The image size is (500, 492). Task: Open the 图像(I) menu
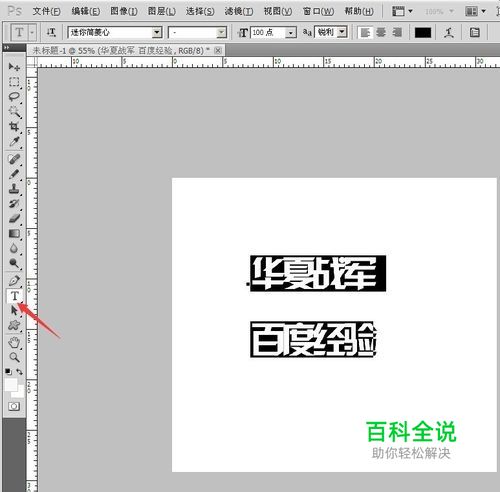point(124,11)
